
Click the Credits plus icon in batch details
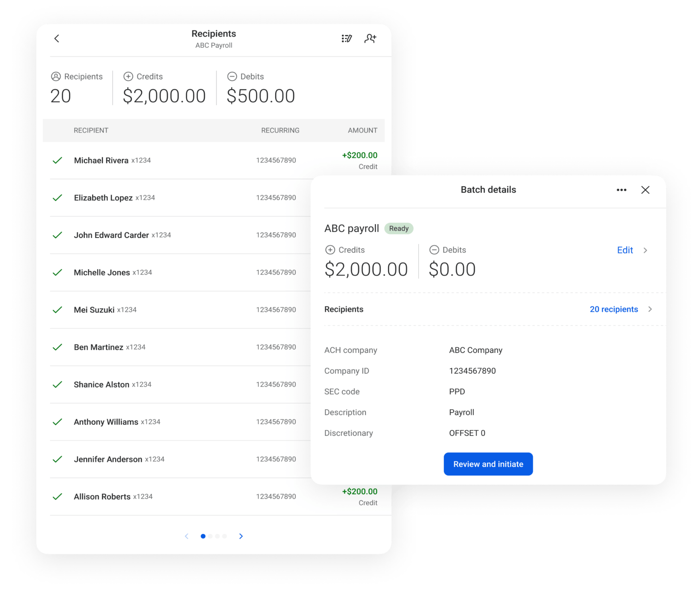(330, 250)
